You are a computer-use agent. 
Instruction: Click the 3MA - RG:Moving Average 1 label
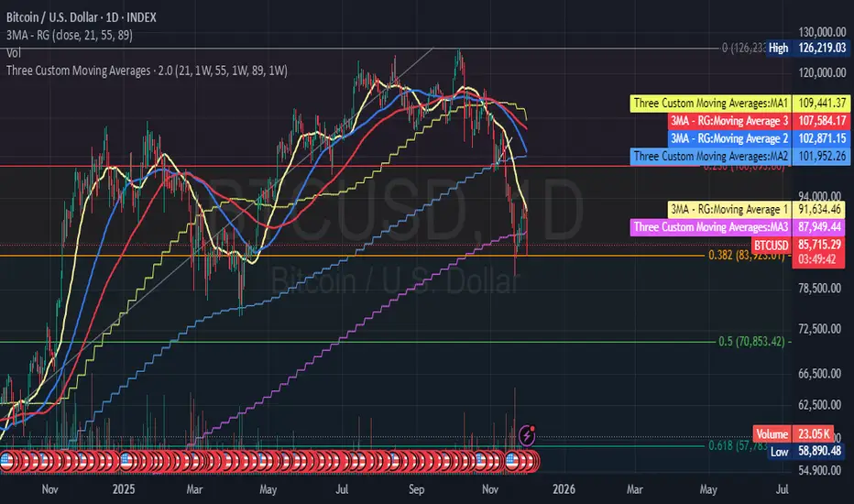(x=729, y=209)
